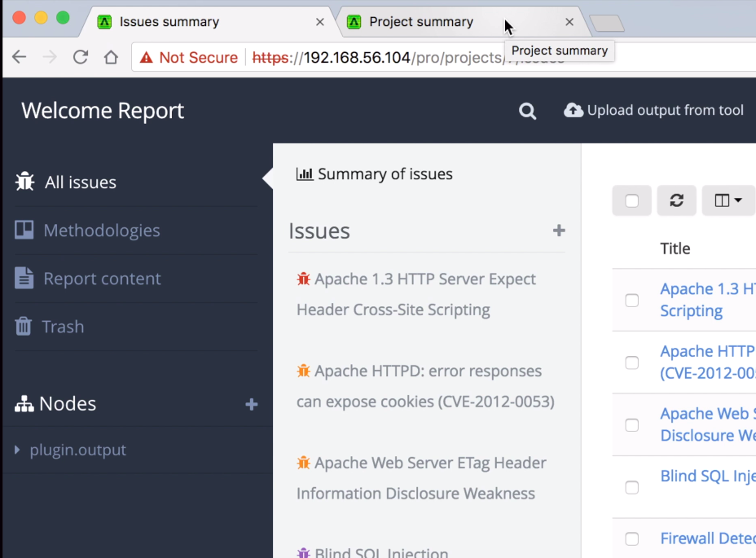This screenshot has height=558, width=756.
Task: Click the add issue plus button
Action: (559, 231)
